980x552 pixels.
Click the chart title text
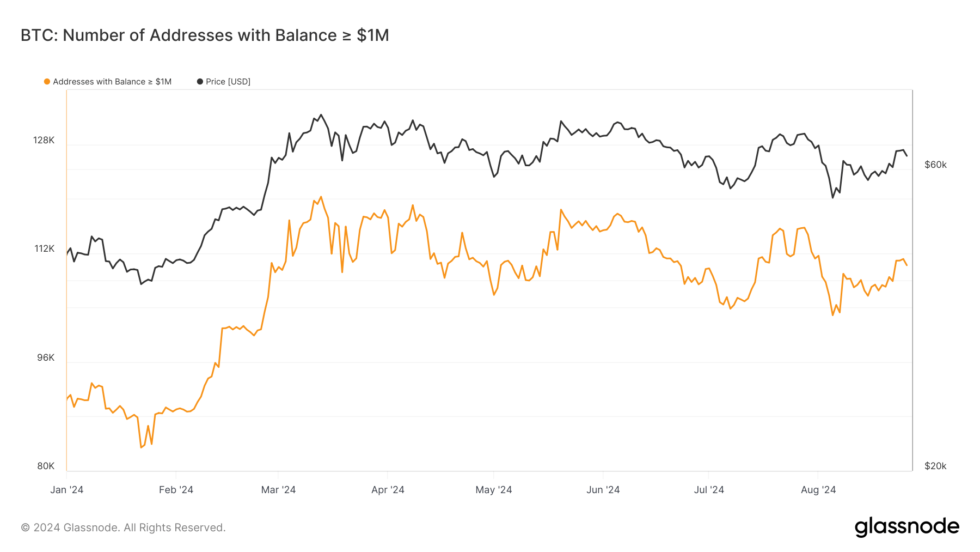point(205,35)
